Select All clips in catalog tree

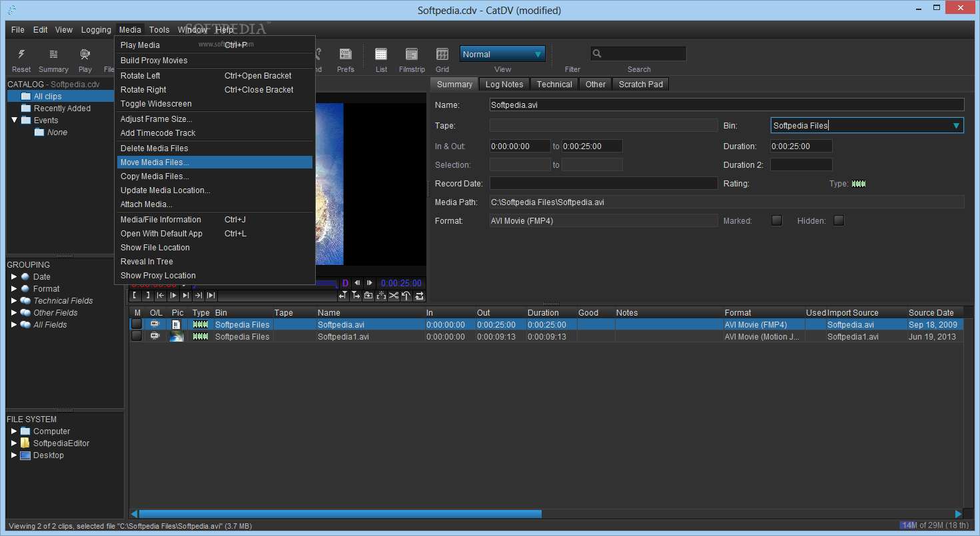[x=48, y=96]
